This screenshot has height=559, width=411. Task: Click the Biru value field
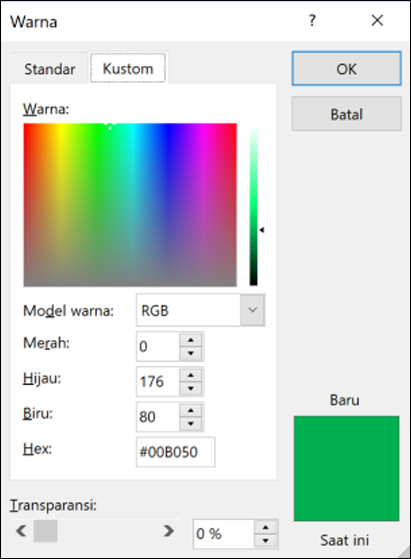click(158, 417)
